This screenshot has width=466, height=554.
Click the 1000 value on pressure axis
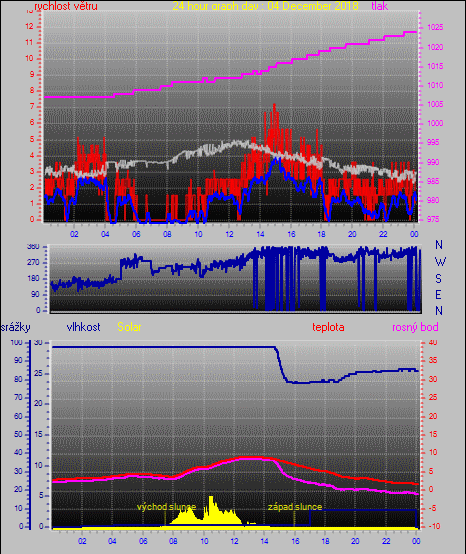435,123
